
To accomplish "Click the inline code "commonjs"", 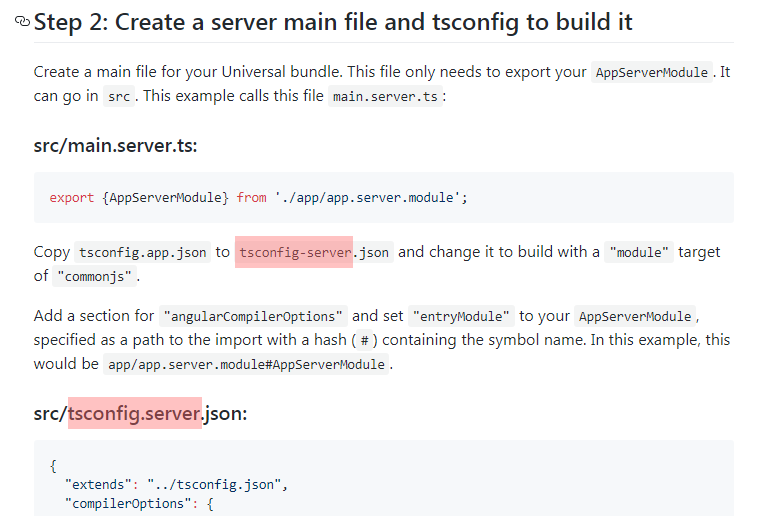I will click(95, 276).
